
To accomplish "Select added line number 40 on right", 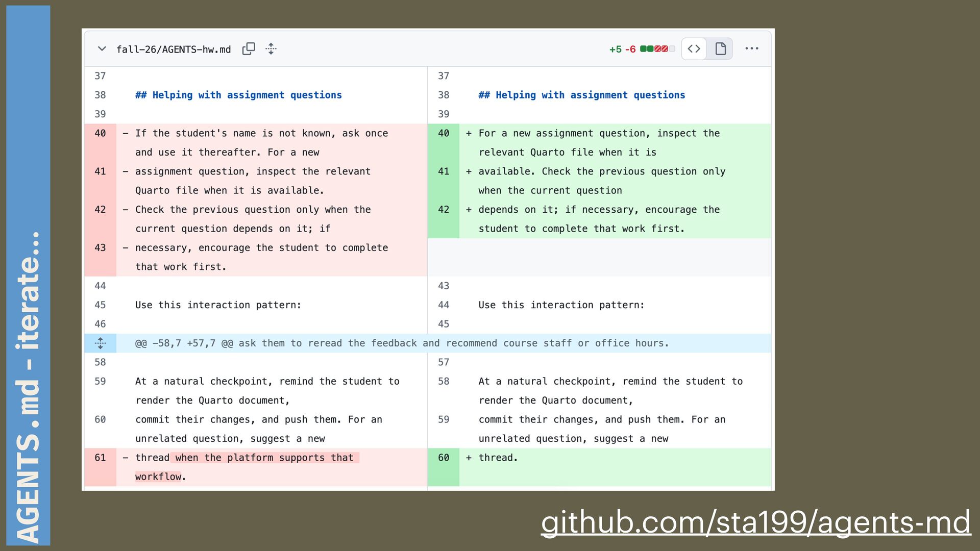I will (x=444, y=133).
